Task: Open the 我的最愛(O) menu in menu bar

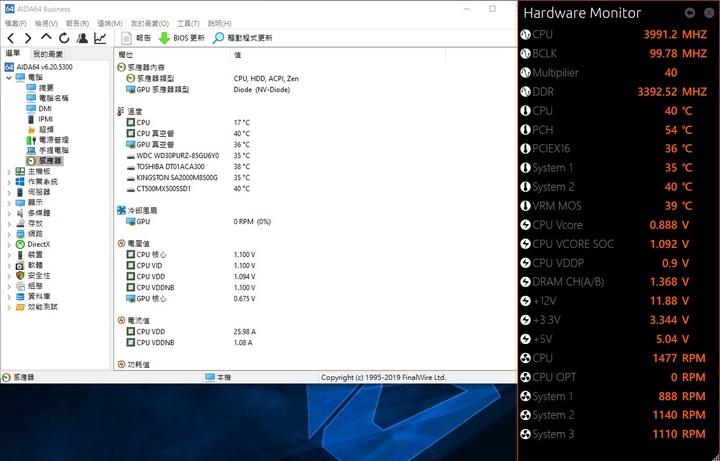Action: pyautogui.click(x=150, y=23)
